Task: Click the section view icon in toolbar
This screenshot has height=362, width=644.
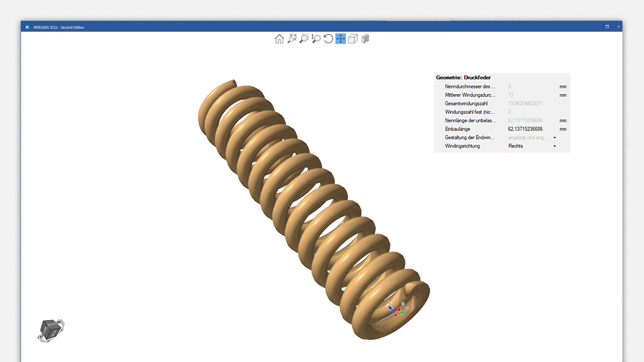Action: tap(365, 39)
